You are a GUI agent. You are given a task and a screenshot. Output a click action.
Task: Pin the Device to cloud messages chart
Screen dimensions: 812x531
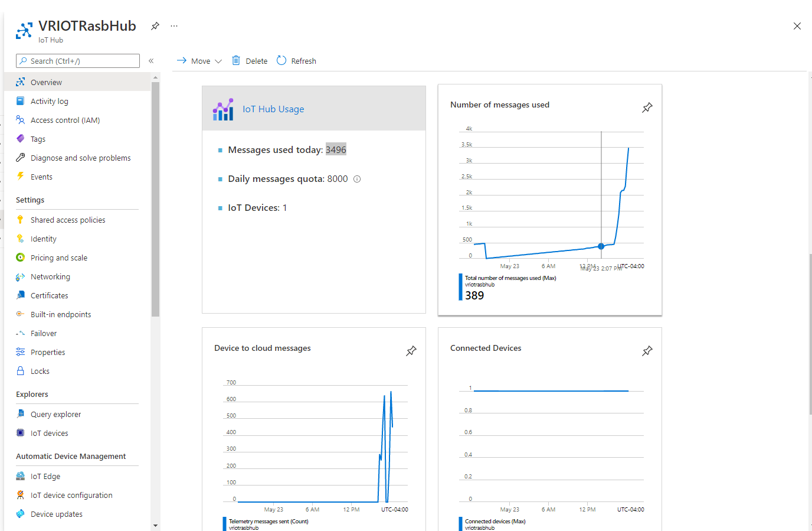pyautogui.click(x=411, y=351)
